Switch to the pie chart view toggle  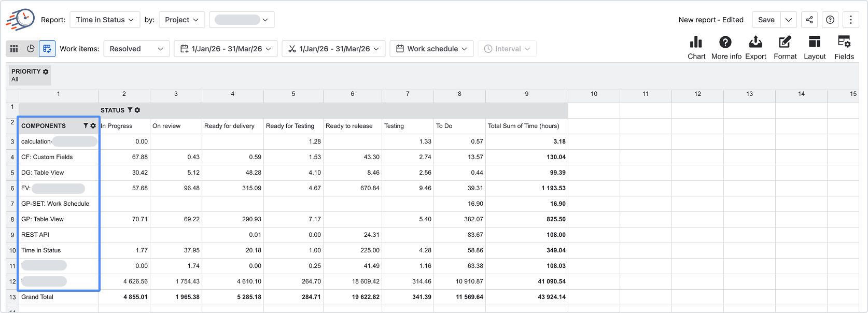coord(31,49)
